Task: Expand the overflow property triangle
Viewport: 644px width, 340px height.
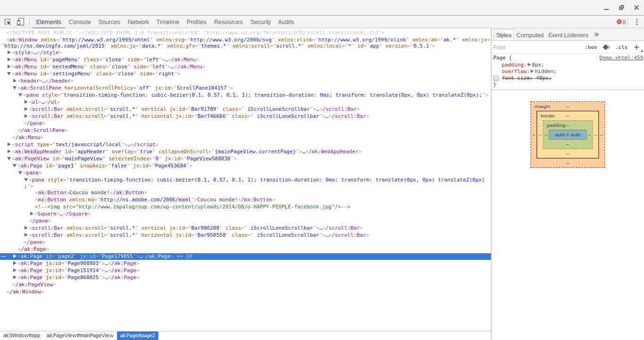Action: click(532, 71)
